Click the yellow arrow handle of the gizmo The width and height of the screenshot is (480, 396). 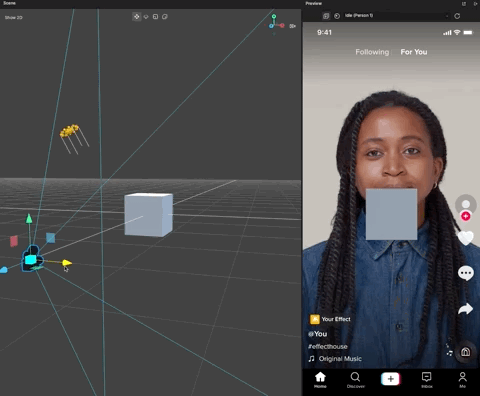pyautogui.click(x=67, y=263)
